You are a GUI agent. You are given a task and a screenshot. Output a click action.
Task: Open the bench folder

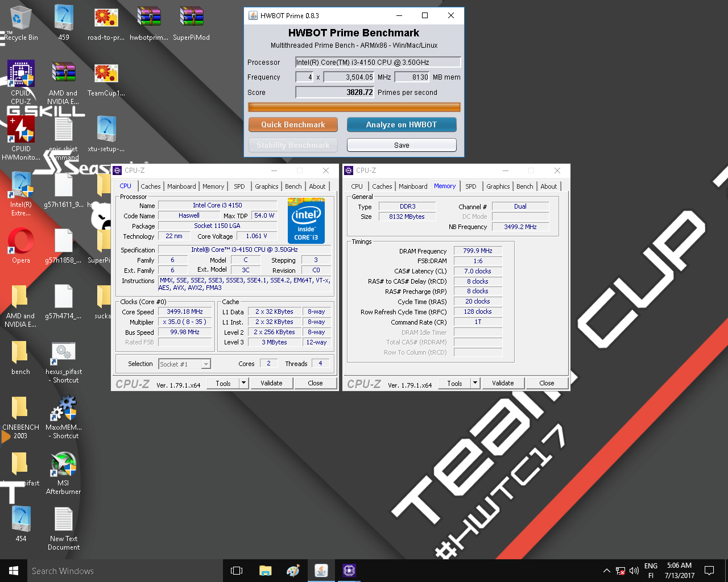pyautogui.click(x=21, y=357)
